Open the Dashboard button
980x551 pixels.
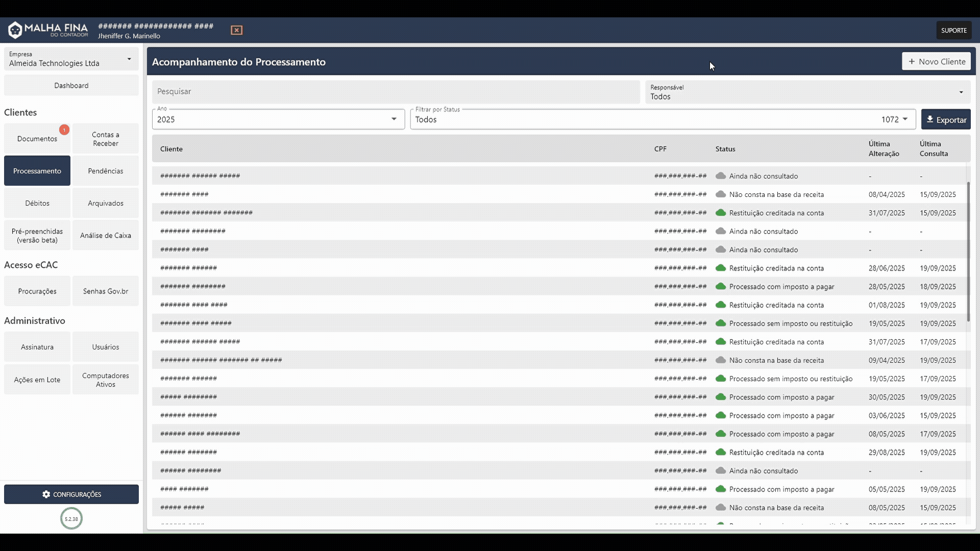click(71, 86)
